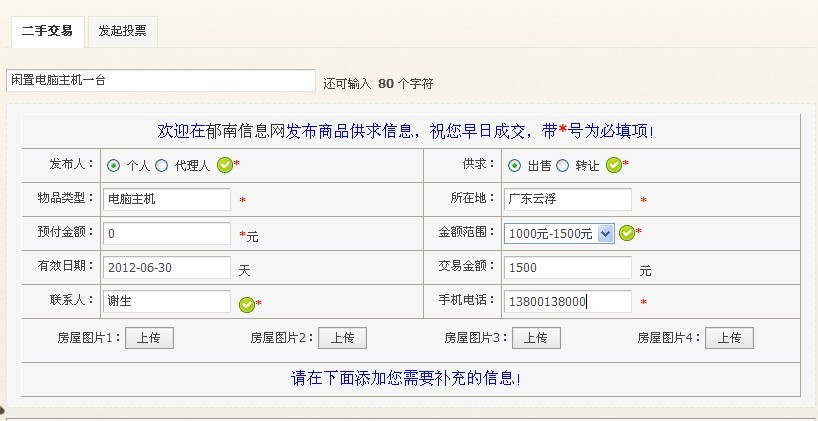Click the 手机电话 label
The width and height of the screenshot is (818, 421).
click(466, 300)
